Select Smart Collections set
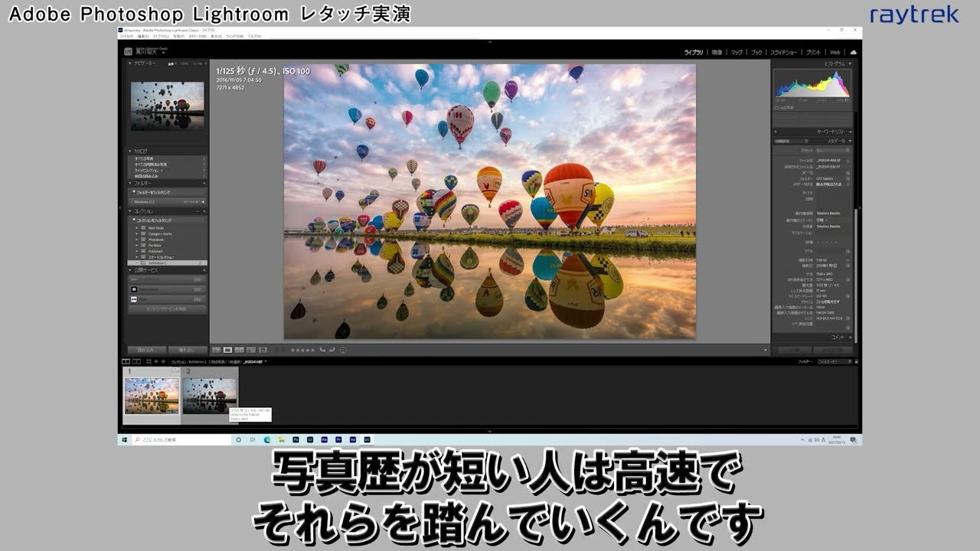Viewport: 980px width, 551px height. coord(162,257)
